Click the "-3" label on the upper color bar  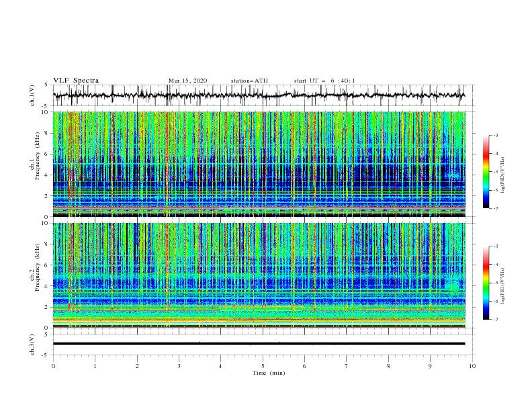click(495, 135)
